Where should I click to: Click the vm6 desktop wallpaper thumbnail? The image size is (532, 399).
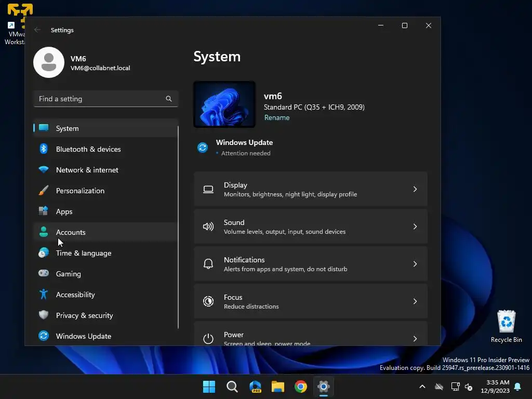(x=224, y=104)
